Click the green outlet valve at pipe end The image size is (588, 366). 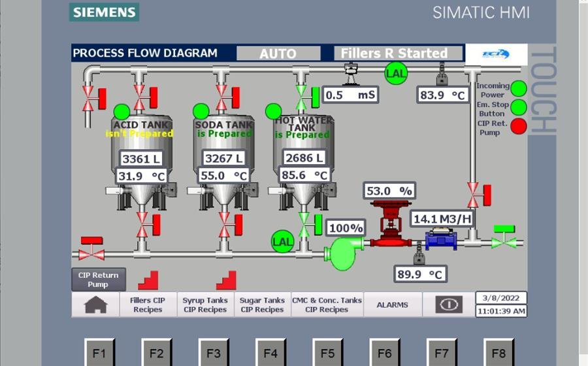click(504, 237)
